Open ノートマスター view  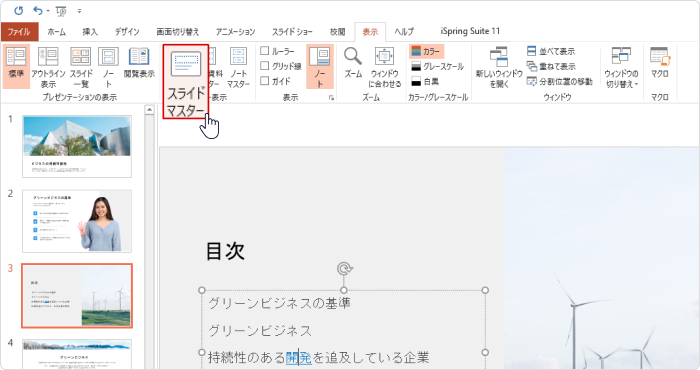point(238,67)
